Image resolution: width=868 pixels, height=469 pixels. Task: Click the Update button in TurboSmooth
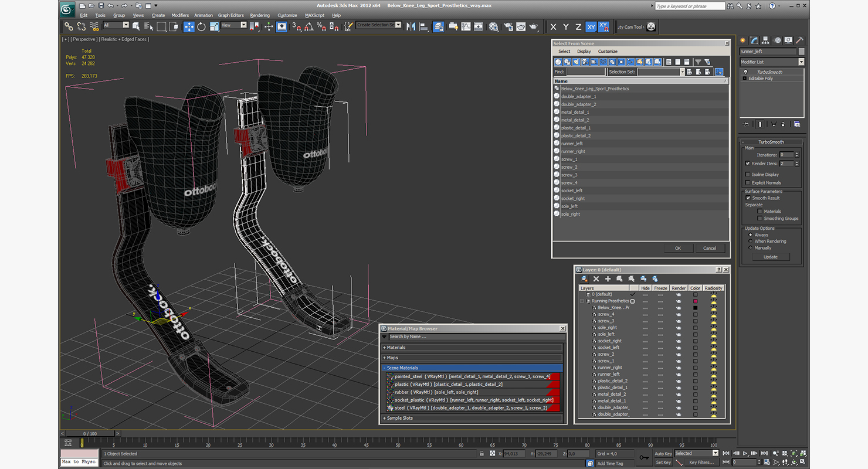(x=771, y=257)
